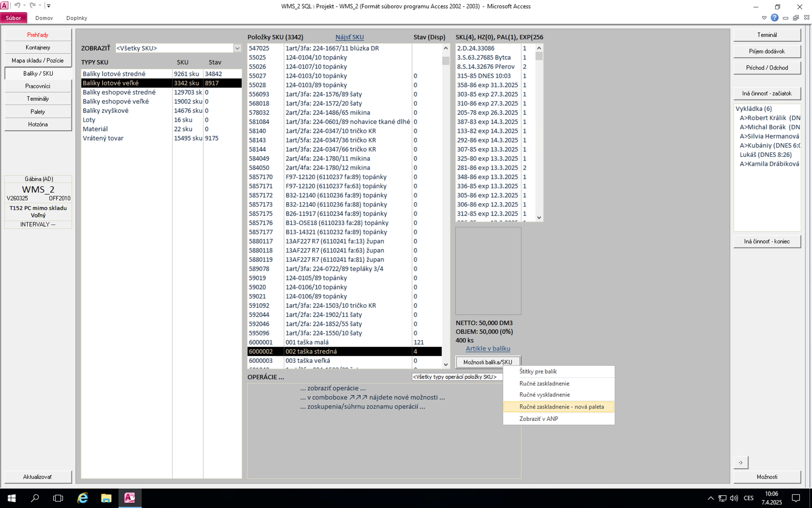Expand the ZOBRAZIŤ Všetky SKU dropdown
Viewport: 812px width, 508px height.
tap(237, 48)
